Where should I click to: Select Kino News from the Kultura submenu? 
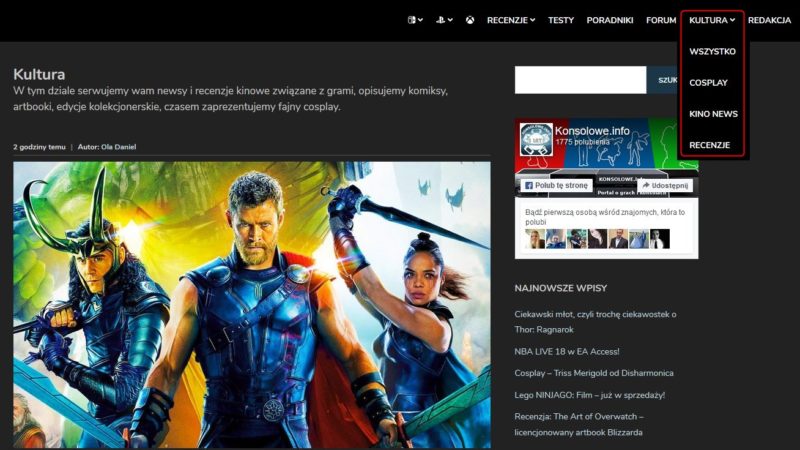(x=713, y=114)
